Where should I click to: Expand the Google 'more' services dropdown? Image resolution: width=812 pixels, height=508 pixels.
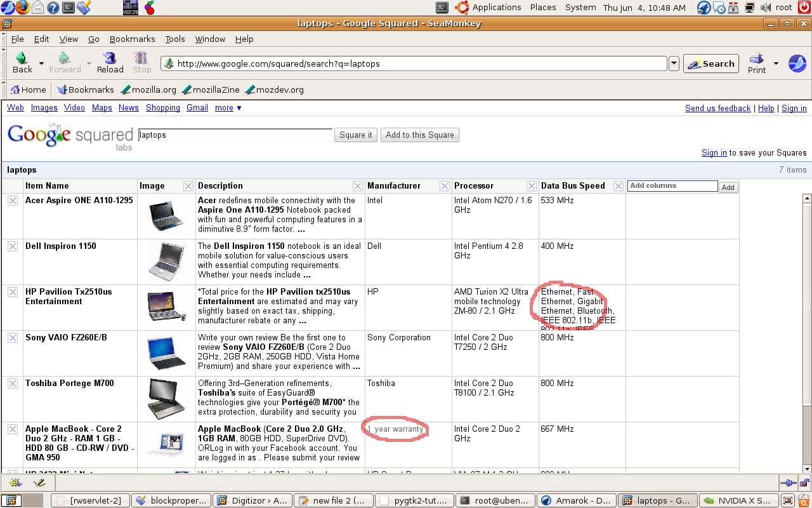coord(228,108)
